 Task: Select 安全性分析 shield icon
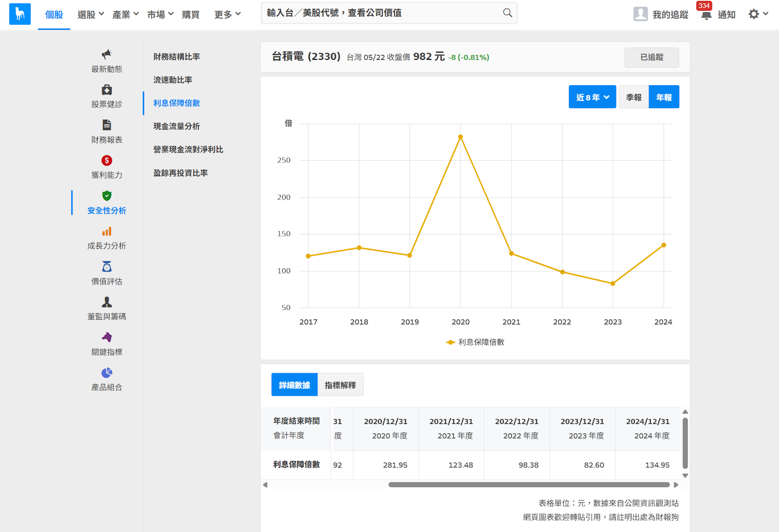point(107,196)
